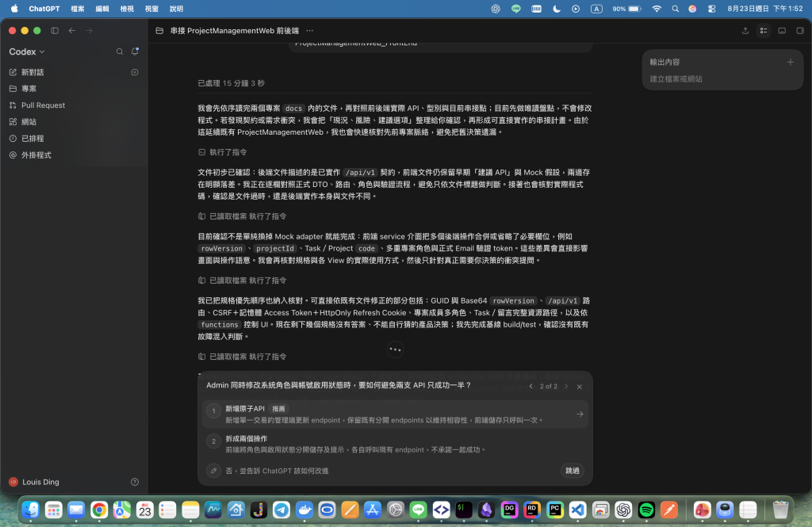Image resolution: width=812 pixels, height=527 pixels.
Task: Open Finder from the Dock
Action: [31, 510]
